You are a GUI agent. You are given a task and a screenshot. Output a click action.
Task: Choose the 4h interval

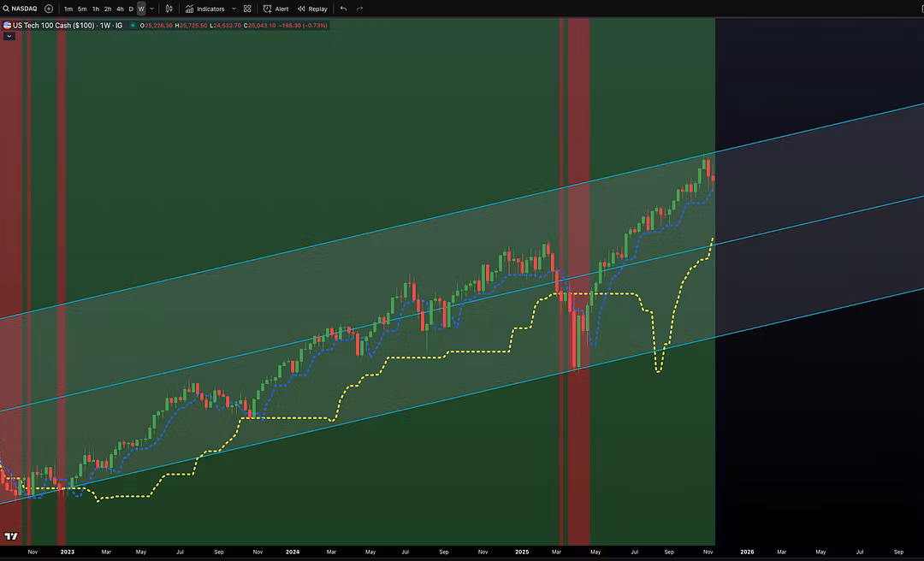(x=120, y=9)
